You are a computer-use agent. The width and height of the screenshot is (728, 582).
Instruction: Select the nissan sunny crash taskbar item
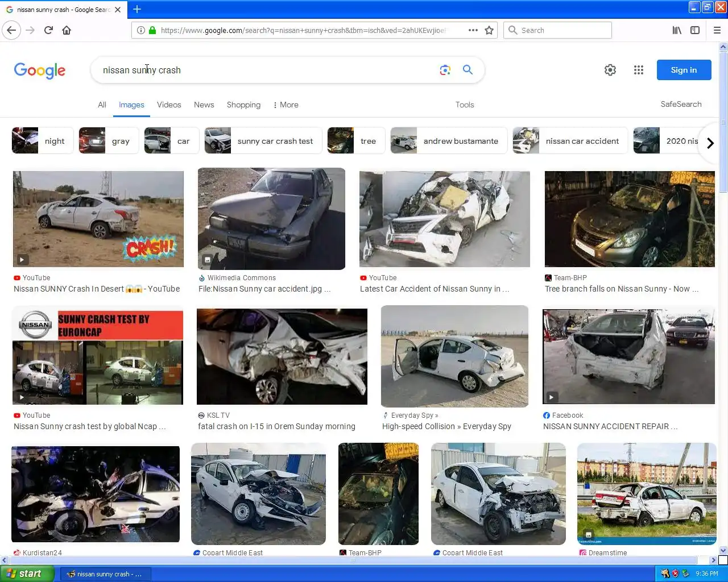pos(106,574)
